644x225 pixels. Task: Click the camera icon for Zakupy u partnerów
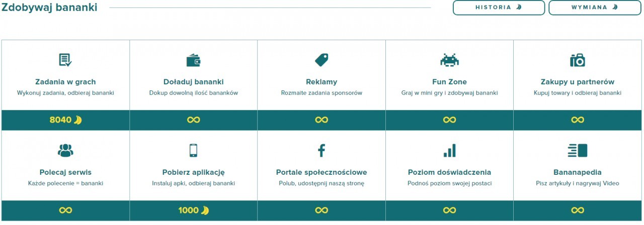click(x=578, y=60)
